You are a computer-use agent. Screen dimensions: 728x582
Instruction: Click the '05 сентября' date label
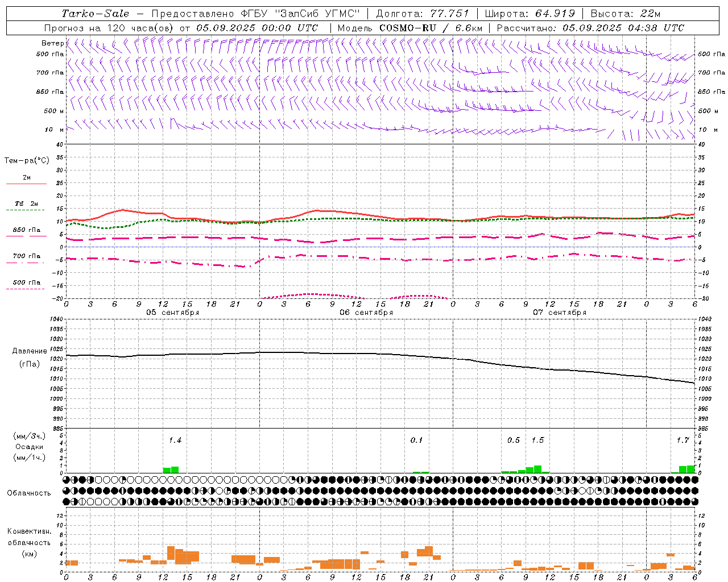(x=173, y=313)
